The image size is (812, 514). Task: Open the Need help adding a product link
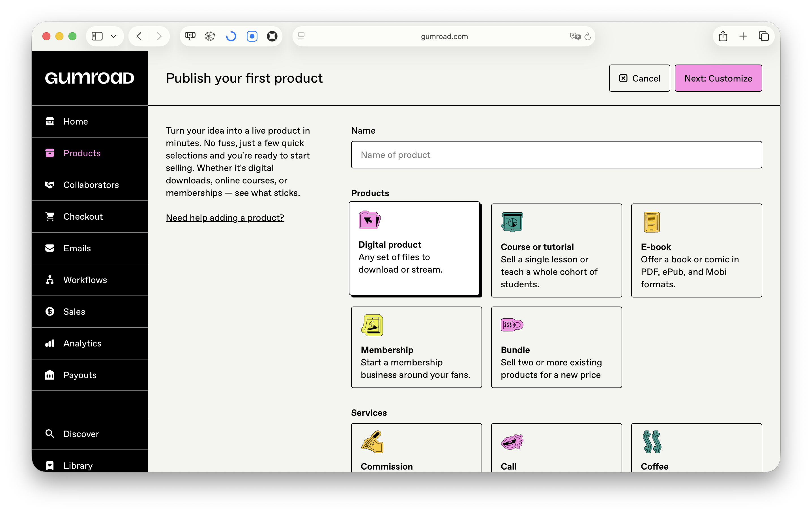[225, 218]
